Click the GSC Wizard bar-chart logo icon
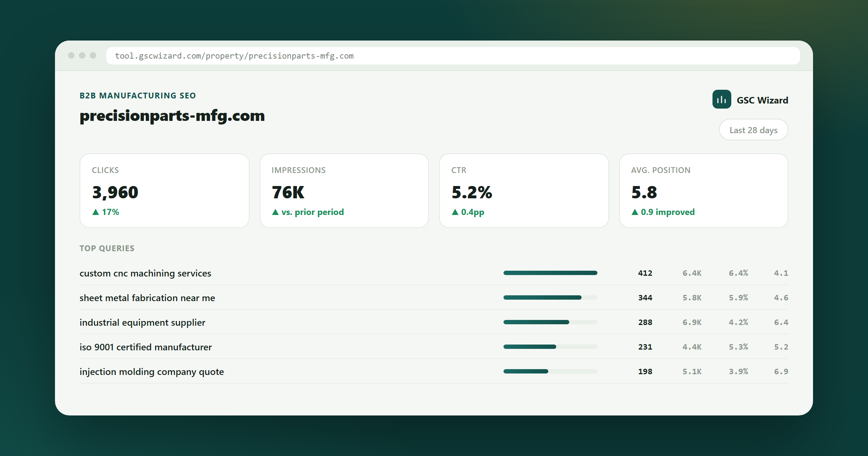This screenshot has width=868, height=456. point(722,100)
